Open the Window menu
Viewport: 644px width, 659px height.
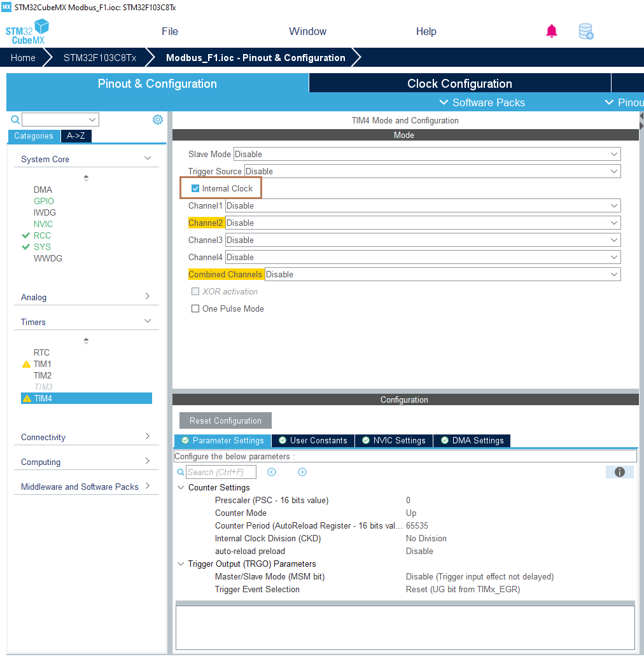point(308,32)
